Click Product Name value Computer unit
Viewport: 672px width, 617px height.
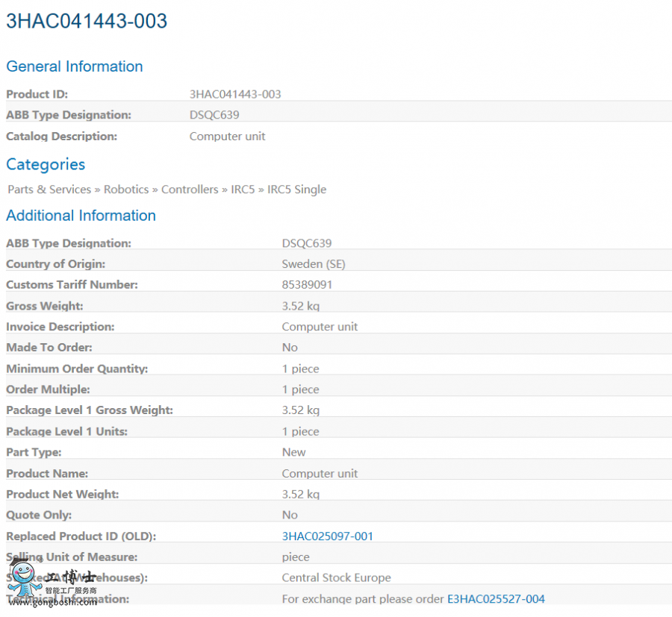tap(320, 474)
